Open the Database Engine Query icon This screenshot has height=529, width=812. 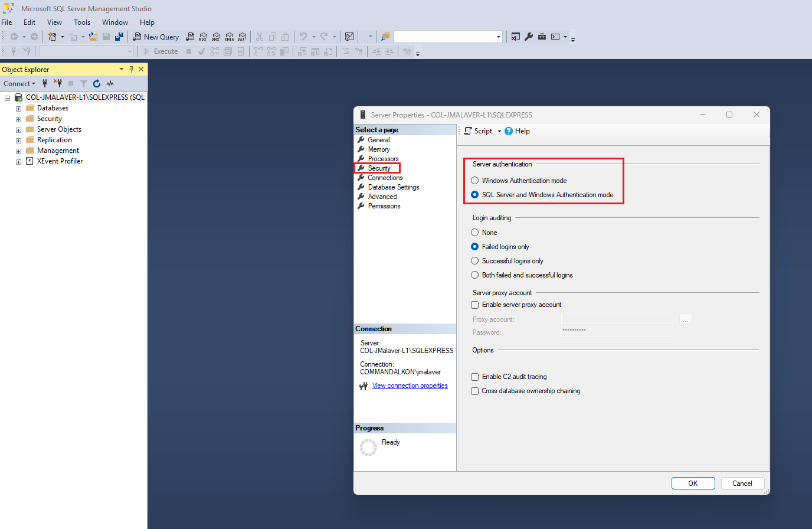[190, 37]
